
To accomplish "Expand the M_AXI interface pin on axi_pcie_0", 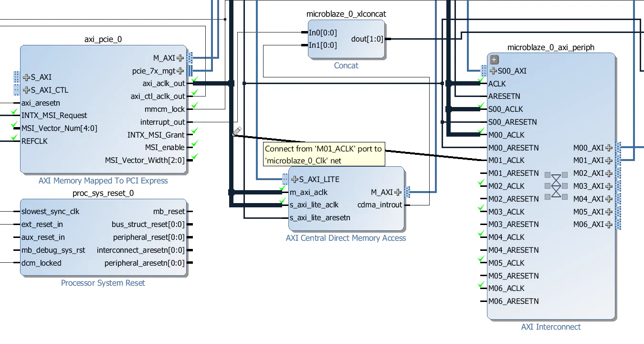I will 180,58.
